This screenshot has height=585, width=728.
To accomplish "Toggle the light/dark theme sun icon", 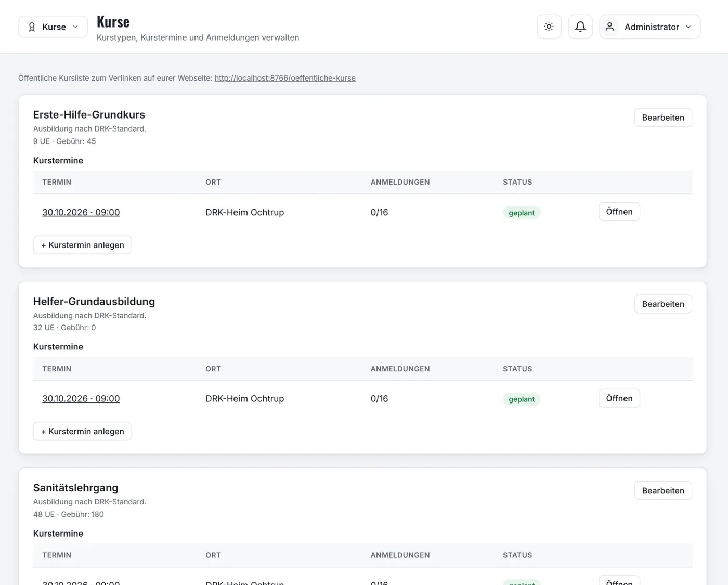I will tap(549, 27).
